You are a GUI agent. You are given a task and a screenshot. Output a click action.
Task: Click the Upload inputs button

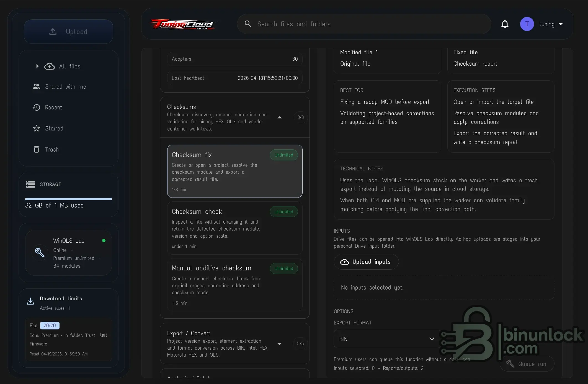366,262
